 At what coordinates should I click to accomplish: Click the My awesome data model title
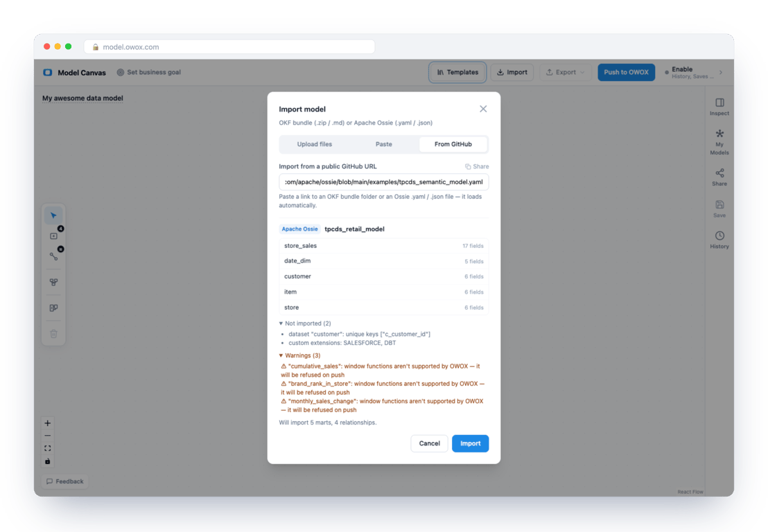[82, 98]
